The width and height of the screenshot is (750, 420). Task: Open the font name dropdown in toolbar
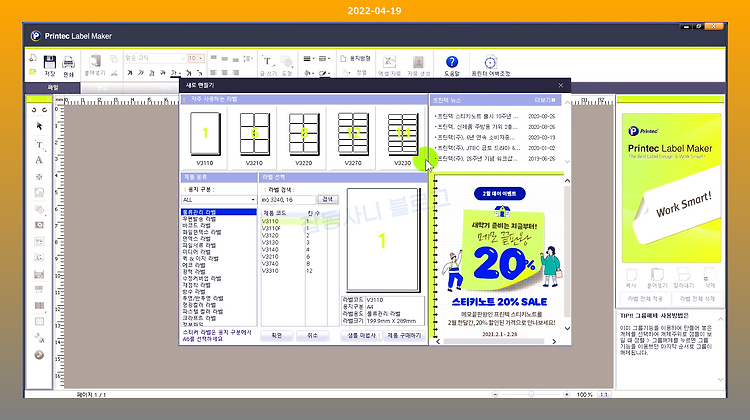[x=155, y=58]
